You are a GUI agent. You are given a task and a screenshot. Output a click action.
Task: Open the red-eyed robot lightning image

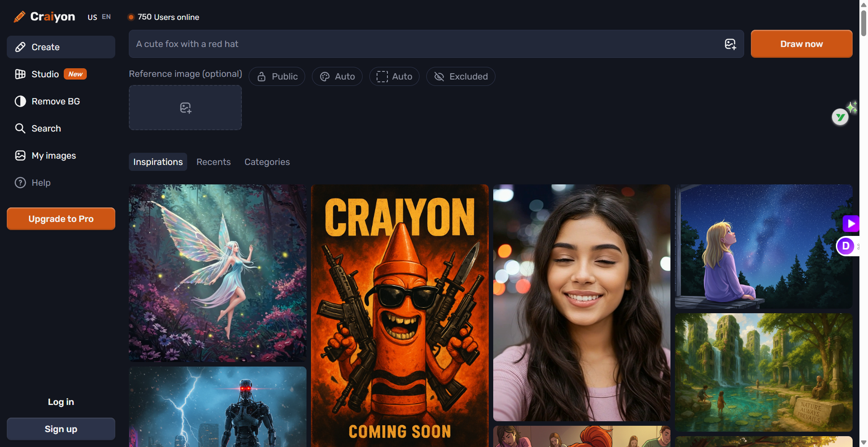tap(217, 407)
